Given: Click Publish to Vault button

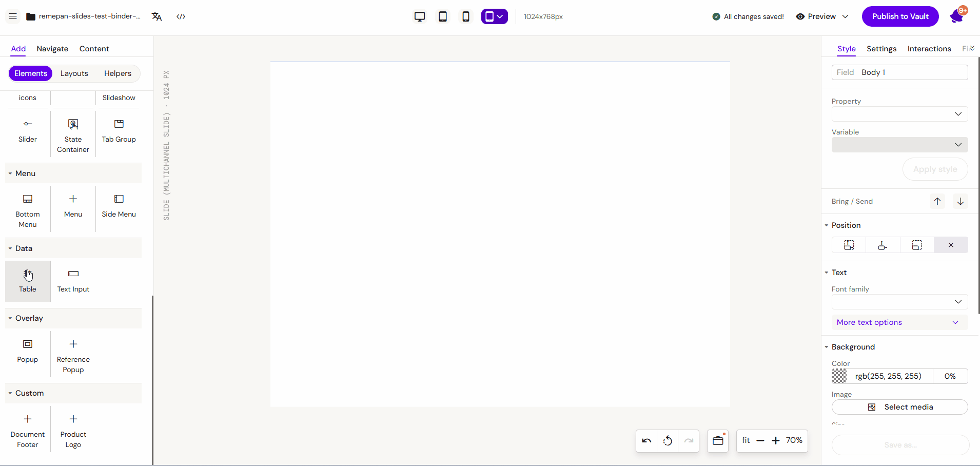Looking at the screenshot, I should pos(900,16).
